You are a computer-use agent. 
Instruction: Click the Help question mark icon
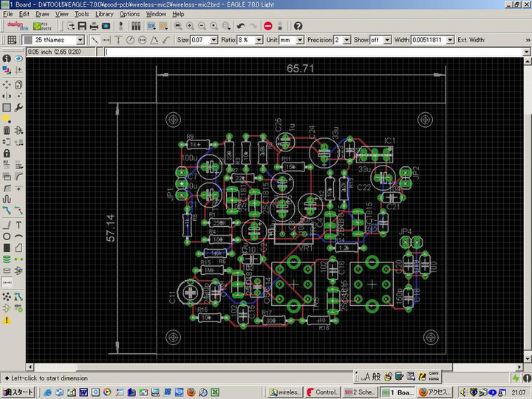(x=298, y=26)
